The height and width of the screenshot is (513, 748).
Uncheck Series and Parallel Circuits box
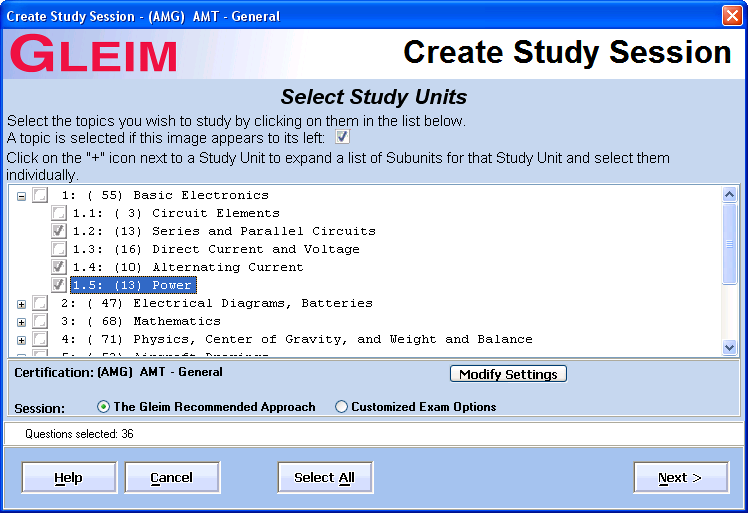click(x=59, y=232)
